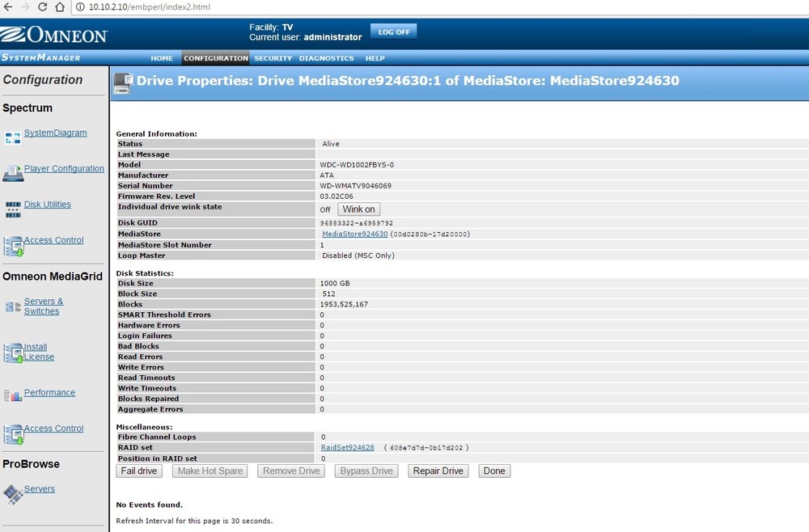Viewport: 809px width, 532px height.
Task: Click the Done button
Action: [494, 471]
